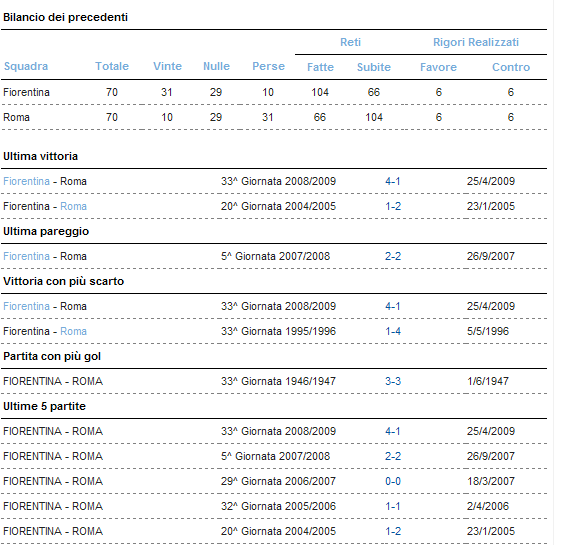
Task: Click Roma's goals conceded value 104
Action: point(374,117)
